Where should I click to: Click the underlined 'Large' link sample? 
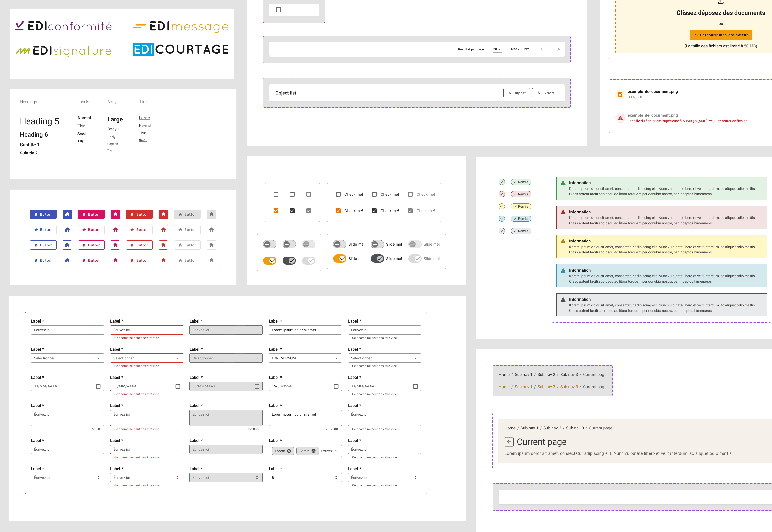[x=144, y=118]
